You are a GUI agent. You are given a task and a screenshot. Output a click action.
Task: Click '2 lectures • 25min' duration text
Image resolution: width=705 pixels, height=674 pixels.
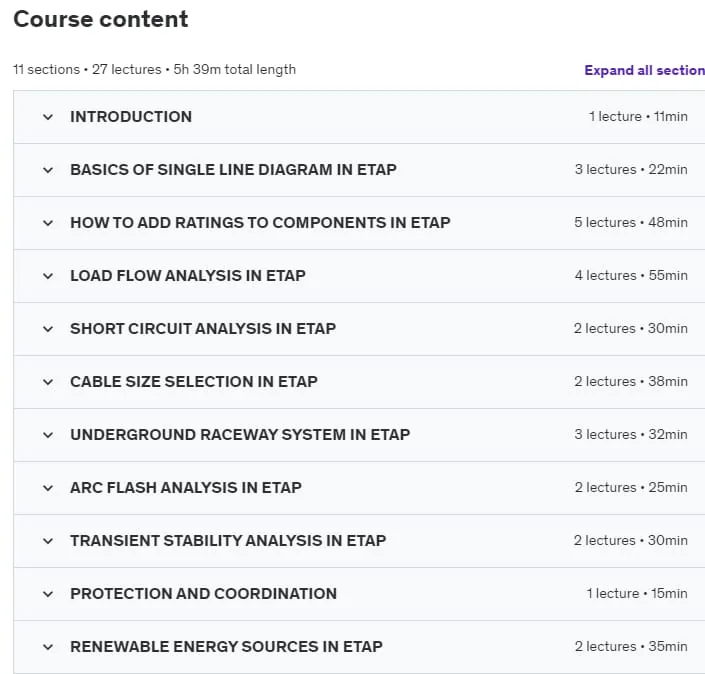pyautogui.click(x=631, y=488)
